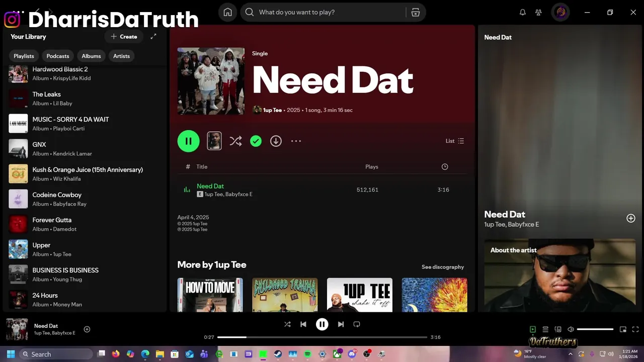Download the Need Dat single
The width and height of the screenshot is (644, 362).
(x=276, y=141)
